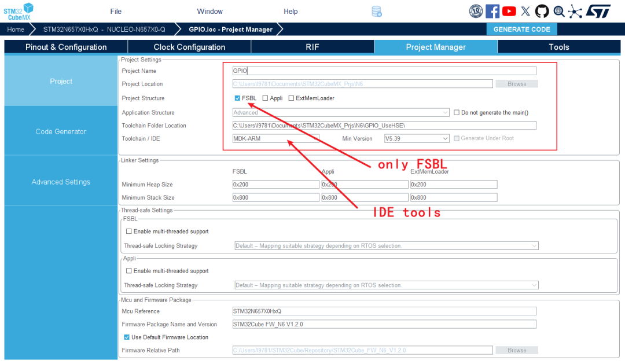Screen dimensions: 625x364
Task: Open the Facebook page icon
Action: point(492,11)
